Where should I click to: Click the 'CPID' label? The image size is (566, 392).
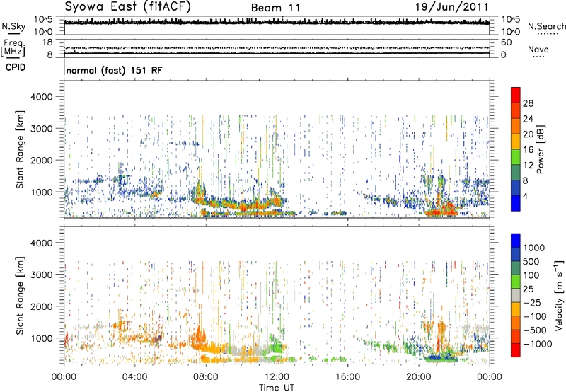pyautogui.click(x=16, y=67)
